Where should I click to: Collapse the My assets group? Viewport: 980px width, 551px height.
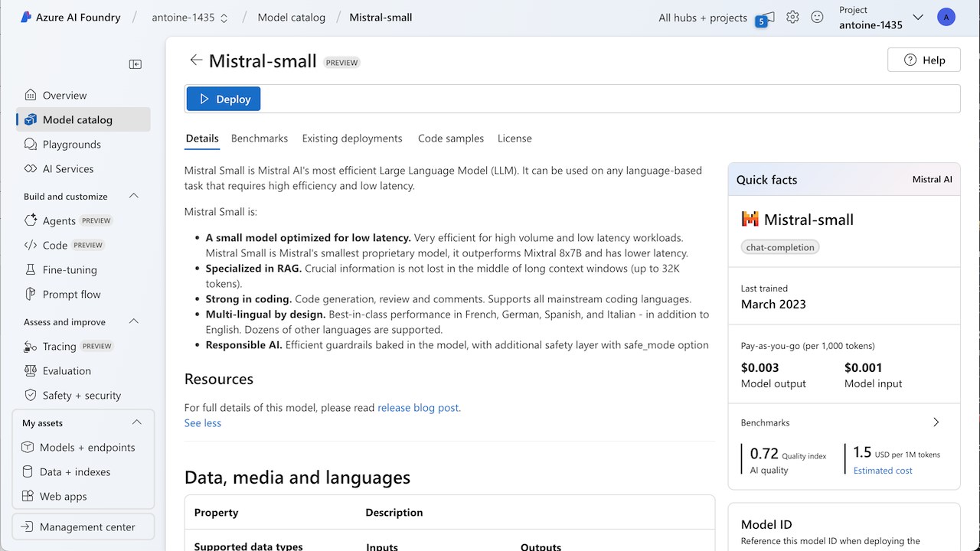[137, 422]
